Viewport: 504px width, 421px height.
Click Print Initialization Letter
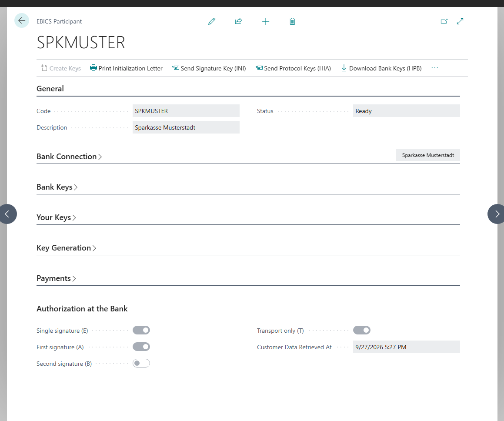(x=126, y=68)
